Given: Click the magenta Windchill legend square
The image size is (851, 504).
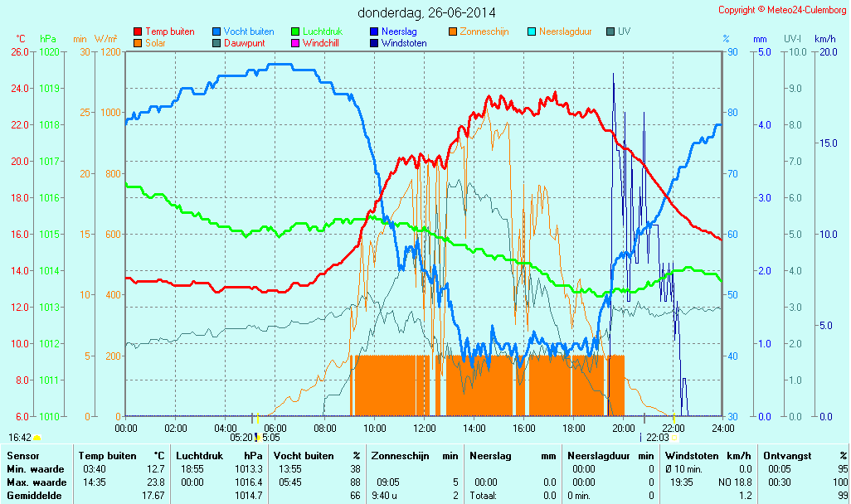Looking at the screenshot, I should (295, 43).
